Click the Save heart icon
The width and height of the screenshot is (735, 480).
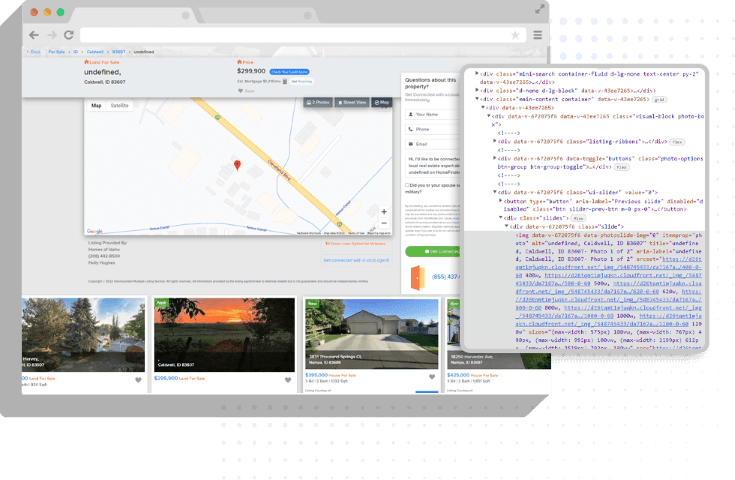(240, 91)
